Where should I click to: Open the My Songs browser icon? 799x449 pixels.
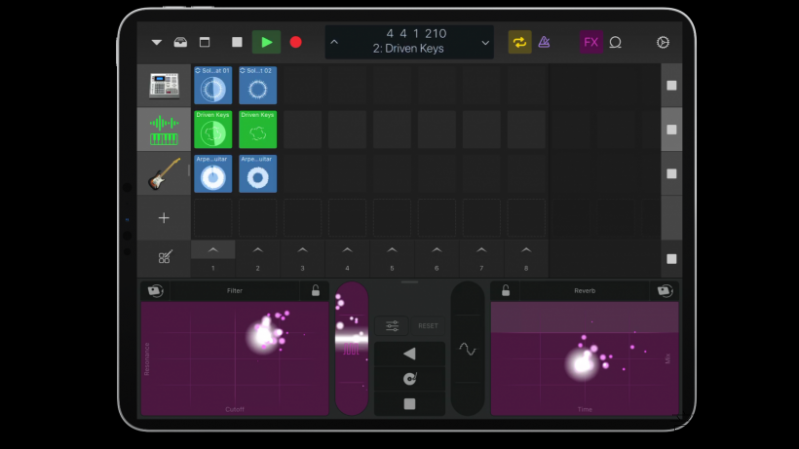(x=180, y=42)
